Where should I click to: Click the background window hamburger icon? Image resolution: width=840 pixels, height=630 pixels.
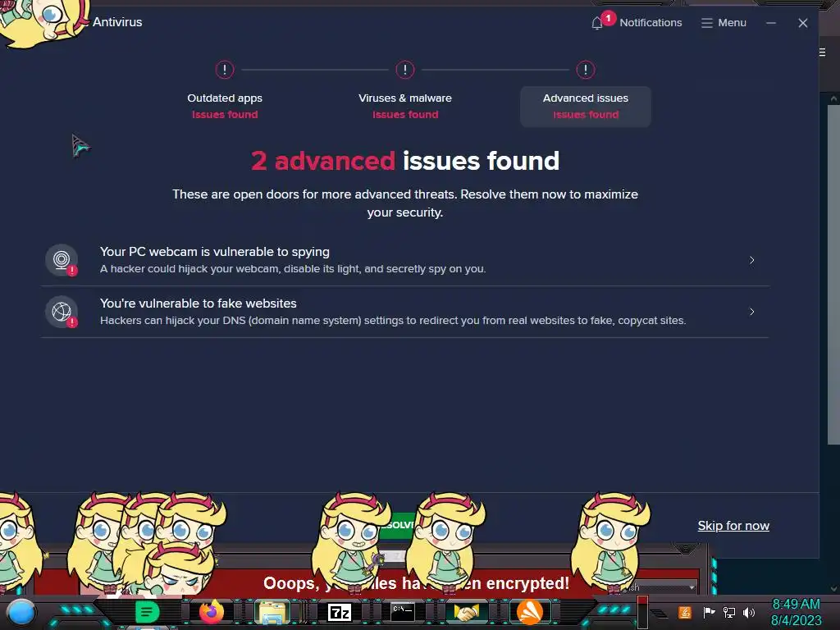pos(823,52)
